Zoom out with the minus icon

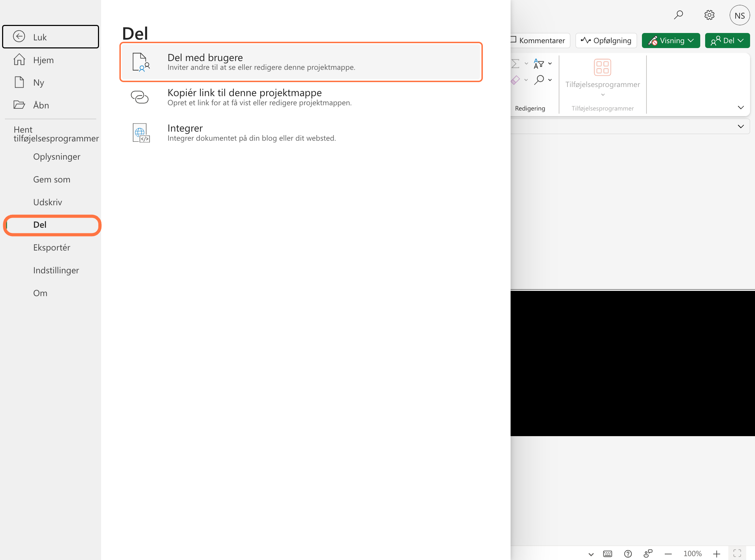[x=668, y=554]
